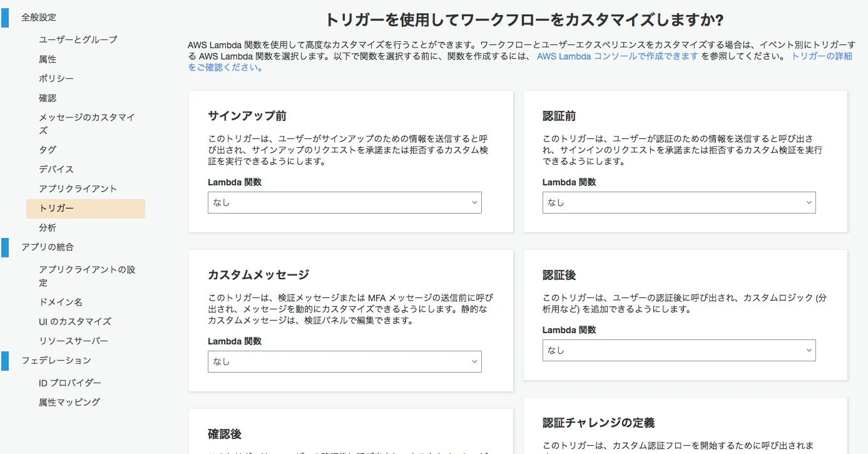868x454 pixels.
Task: Open アプリクライアントの設定 in the sidebar
Action: [87, 276]
